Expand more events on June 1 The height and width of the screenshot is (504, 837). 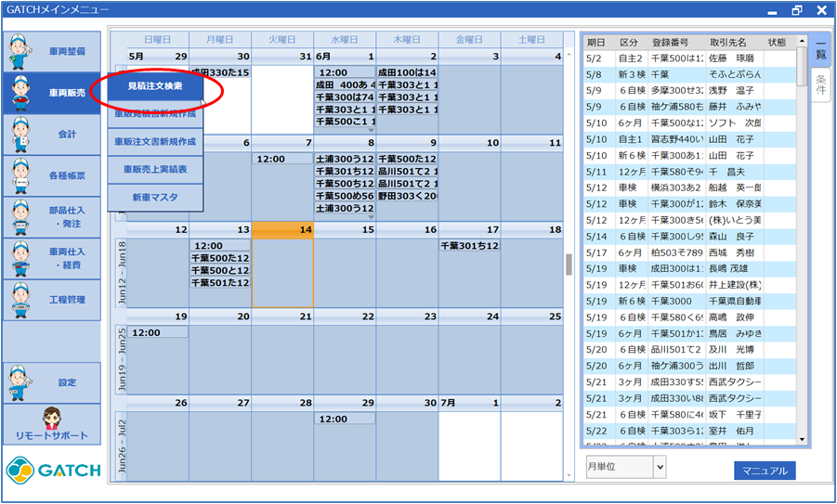tap(371, 129)
